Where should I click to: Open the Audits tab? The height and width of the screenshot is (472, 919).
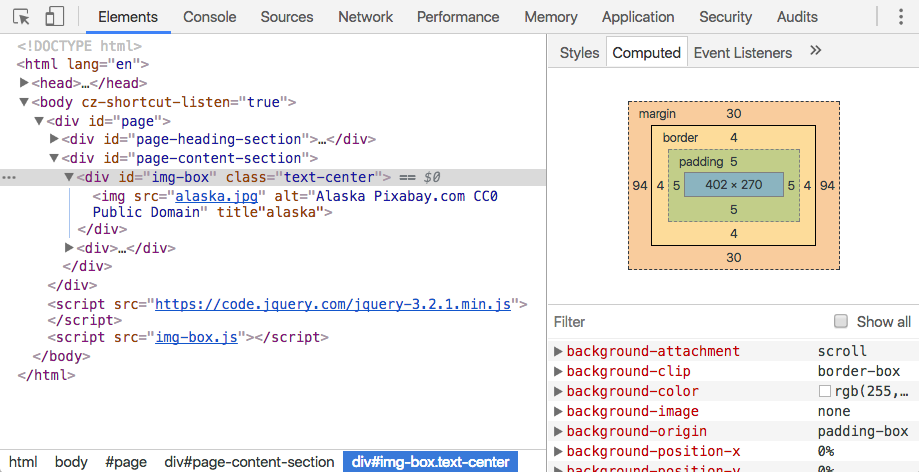(798, 17)
